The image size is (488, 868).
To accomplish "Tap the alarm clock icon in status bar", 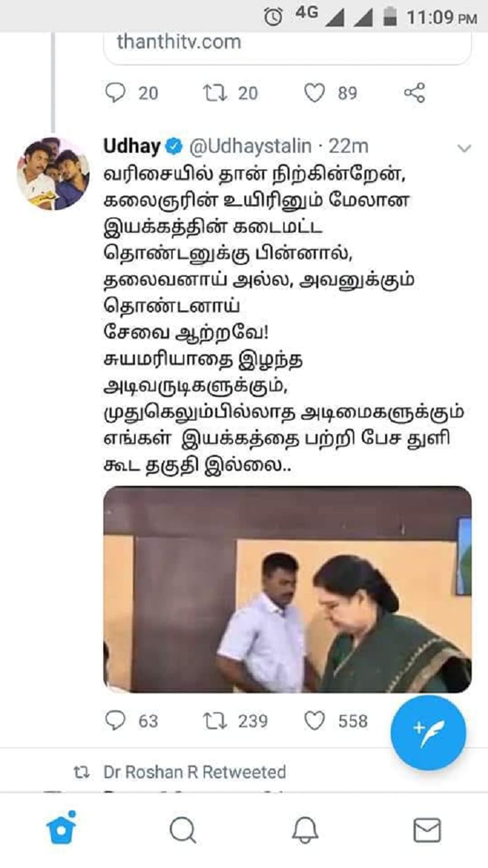I will (x=273, y=17).
